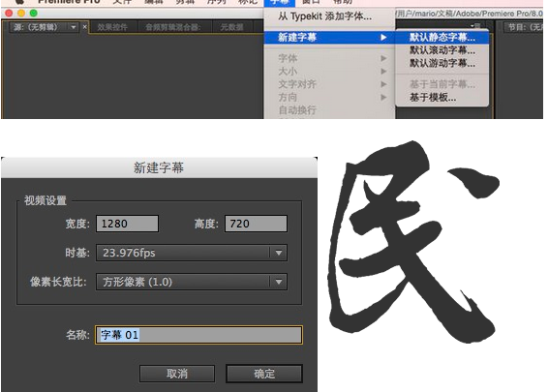Screen dimensions: 548x392
Task: Confirm with the 确定 button
Action: pos(264,374)
